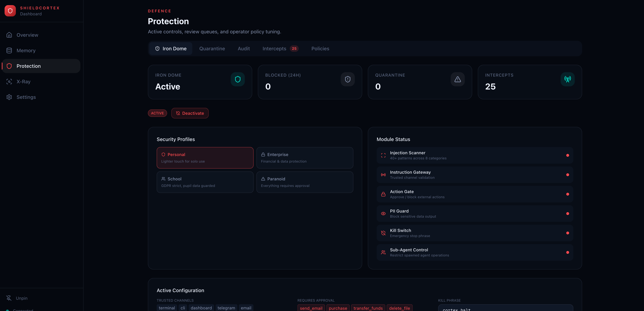Click the Kill Phrase input field
Image resolution: width=644 pixels, height=311 pixels.
(x=505, y=308)
